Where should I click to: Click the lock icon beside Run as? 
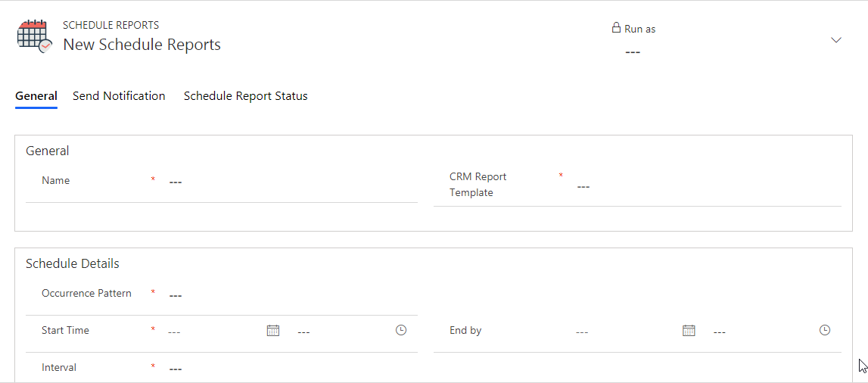tap(615, 28)
